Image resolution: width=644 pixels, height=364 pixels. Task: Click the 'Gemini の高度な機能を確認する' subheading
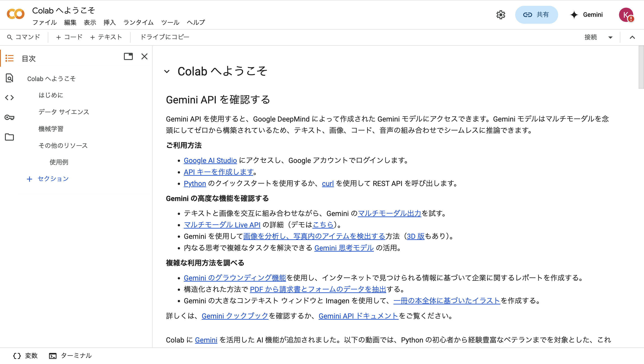pos(217,199)
